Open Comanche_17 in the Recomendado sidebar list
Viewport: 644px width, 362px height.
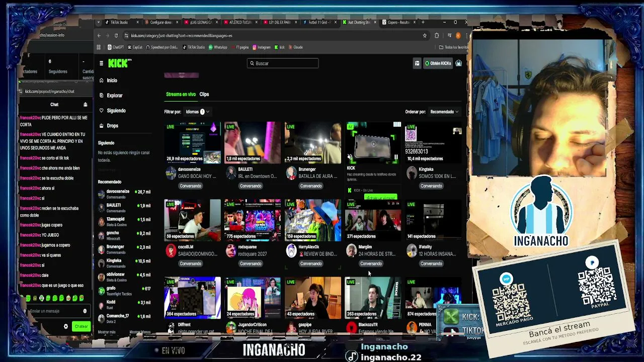[124, 318]
